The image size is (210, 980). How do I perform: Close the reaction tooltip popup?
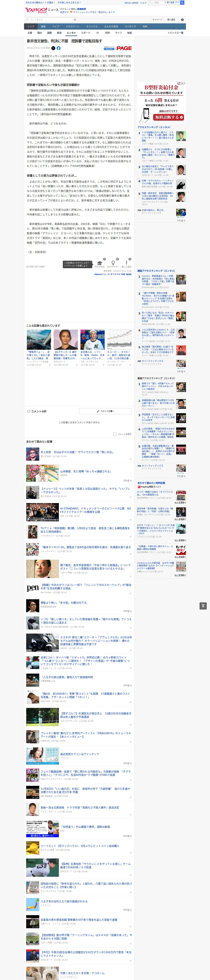91,262
